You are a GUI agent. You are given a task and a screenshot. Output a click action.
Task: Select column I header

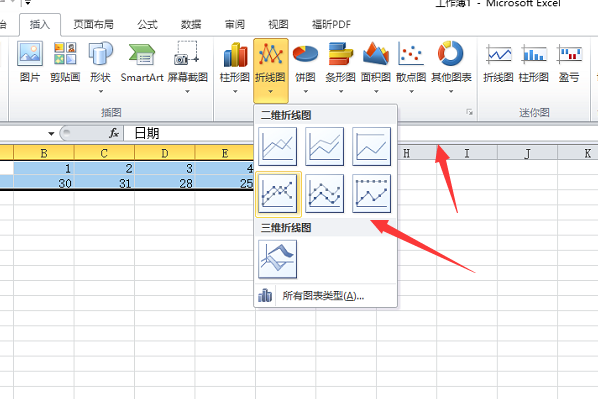point(467,153)
